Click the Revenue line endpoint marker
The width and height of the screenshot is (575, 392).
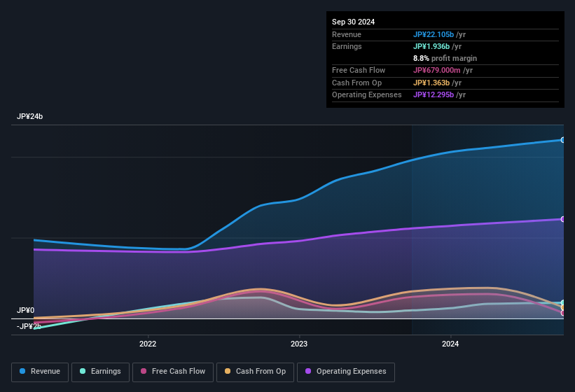click(563, 140)
